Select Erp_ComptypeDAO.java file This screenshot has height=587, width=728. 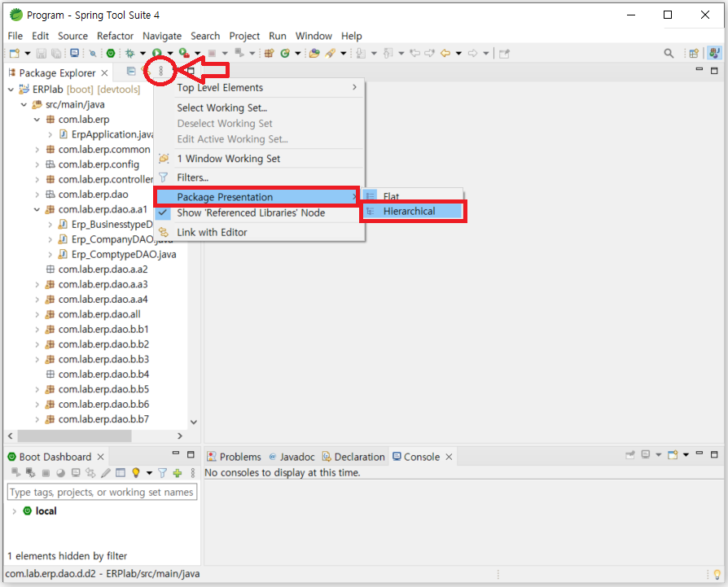124,255
